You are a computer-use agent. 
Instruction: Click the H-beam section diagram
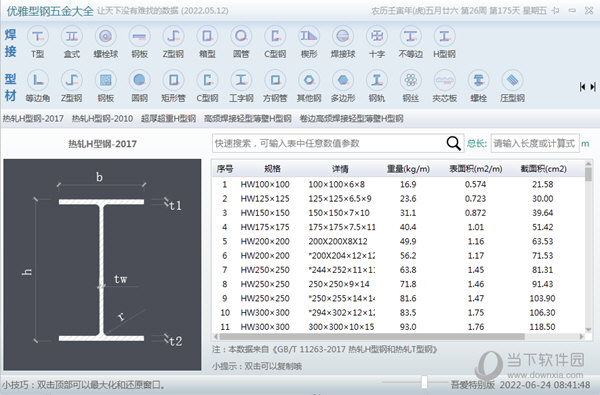click(102, 264)
